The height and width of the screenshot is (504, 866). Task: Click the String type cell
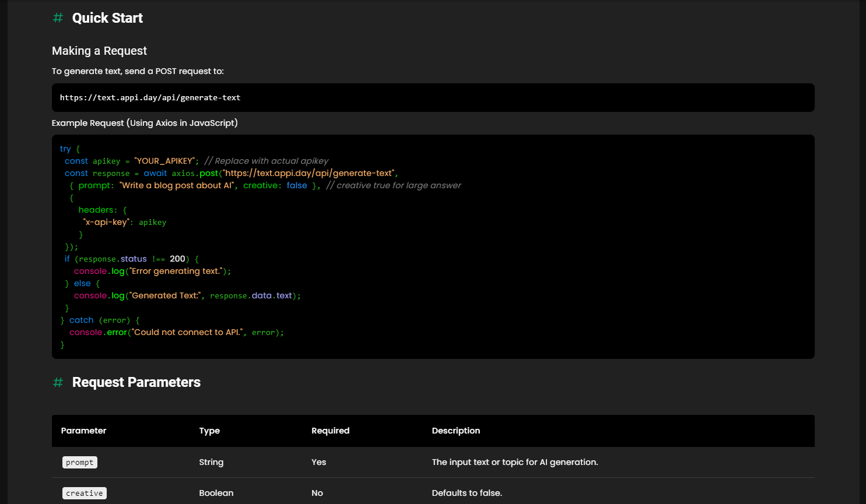(x=211, y=462)
